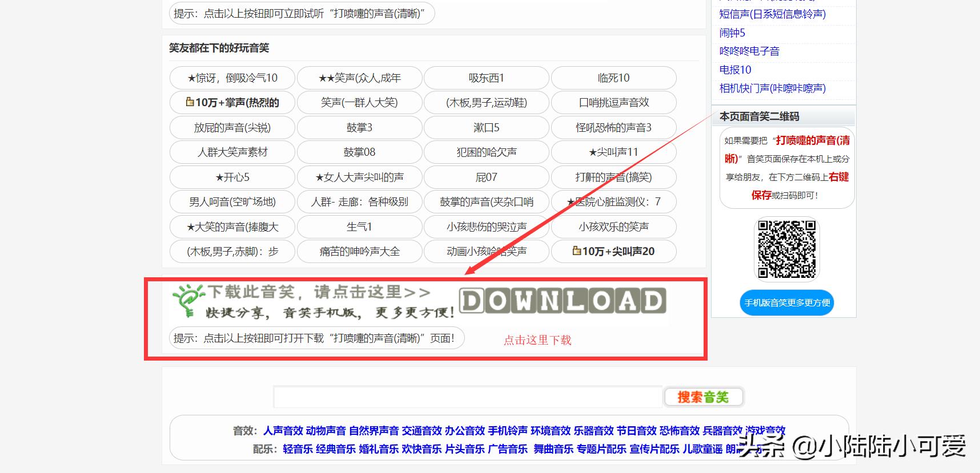This screenshot has width=980, height=473.
Task: Open the QR code image
Action: coord(786,249)
